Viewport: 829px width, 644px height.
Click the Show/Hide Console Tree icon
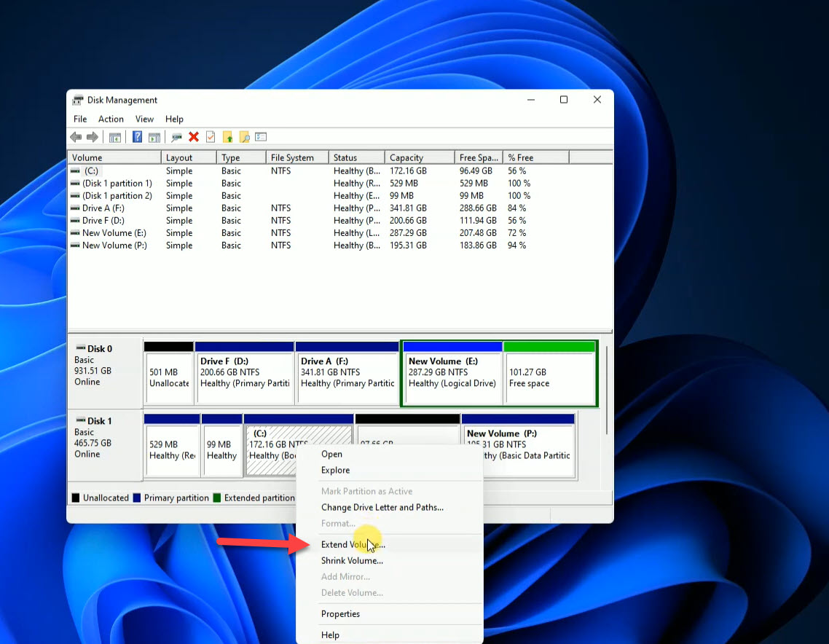coord(115,137)
